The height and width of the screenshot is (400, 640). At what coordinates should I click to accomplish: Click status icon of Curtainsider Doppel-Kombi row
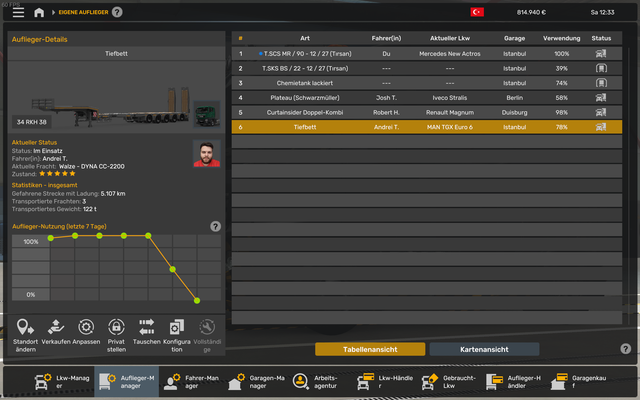click(x=601, y=112)
